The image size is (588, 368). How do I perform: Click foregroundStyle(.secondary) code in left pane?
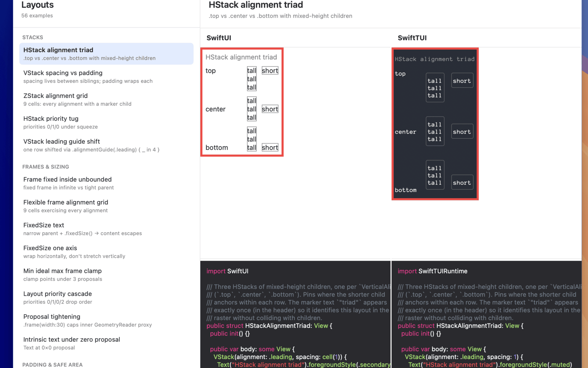pyautogui.click(x=349, y=365)
